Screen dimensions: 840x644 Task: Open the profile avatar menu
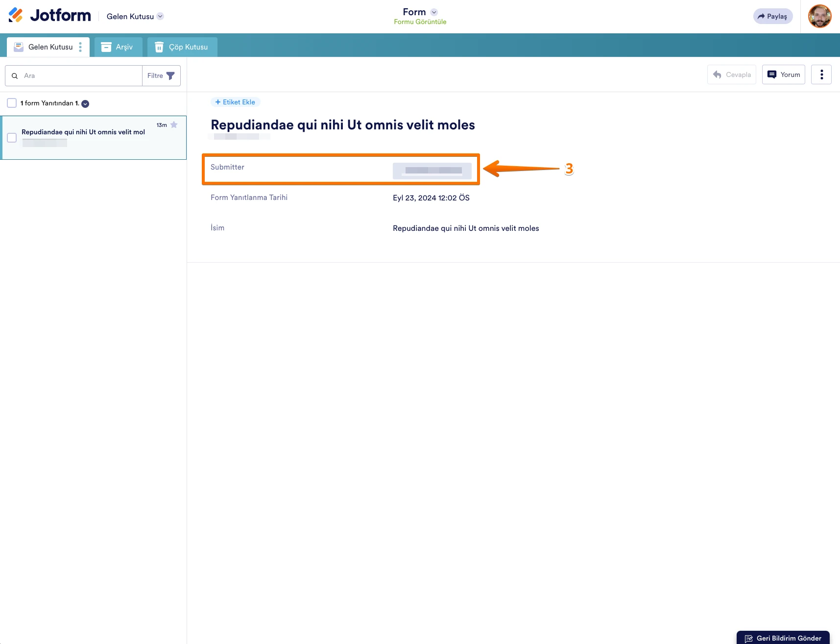click(x=820, y=16)
